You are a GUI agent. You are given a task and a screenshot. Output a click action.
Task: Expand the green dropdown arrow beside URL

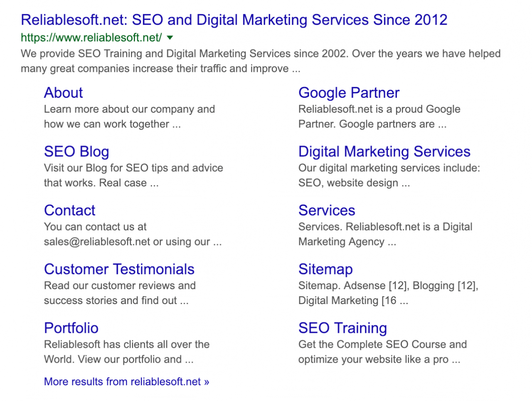coord(170,38)
